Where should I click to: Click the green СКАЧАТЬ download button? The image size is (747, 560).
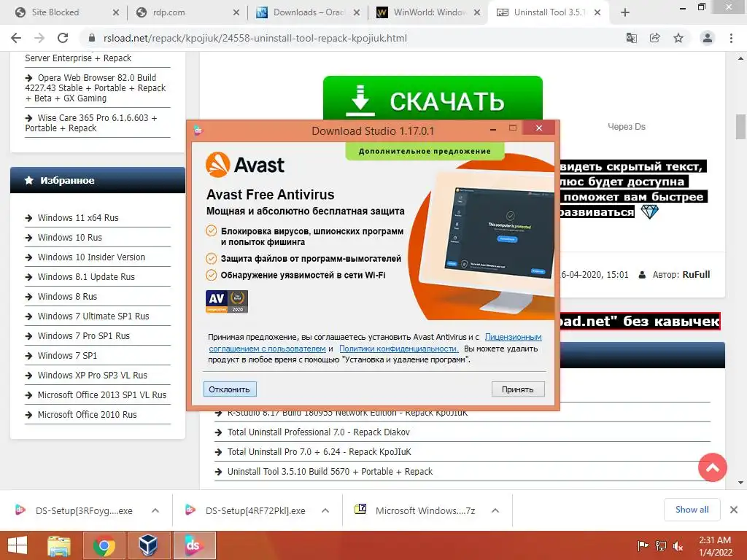433,98
